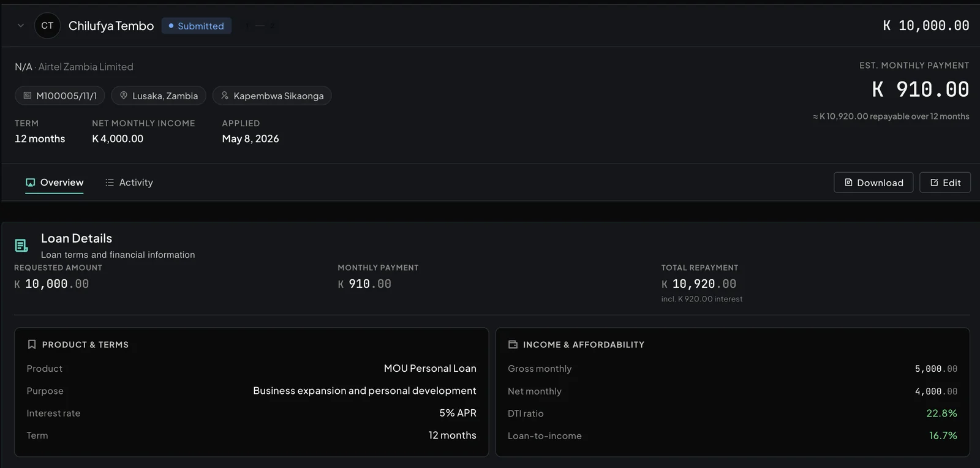Click the location pin icon beside Lusaka, Zambia
Viewport: 980px width, 468px height.
(x=124, y=96)
